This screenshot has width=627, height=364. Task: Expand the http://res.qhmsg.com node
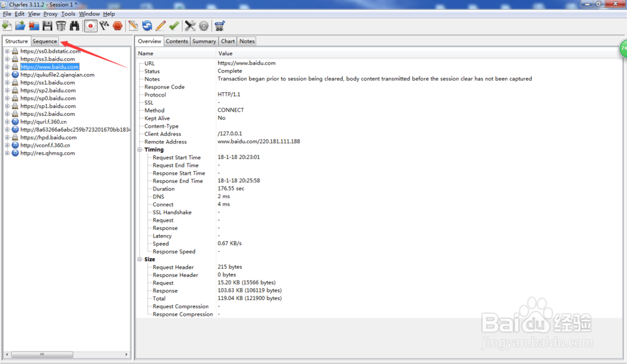pyautogui.click(x=7, y=153)
